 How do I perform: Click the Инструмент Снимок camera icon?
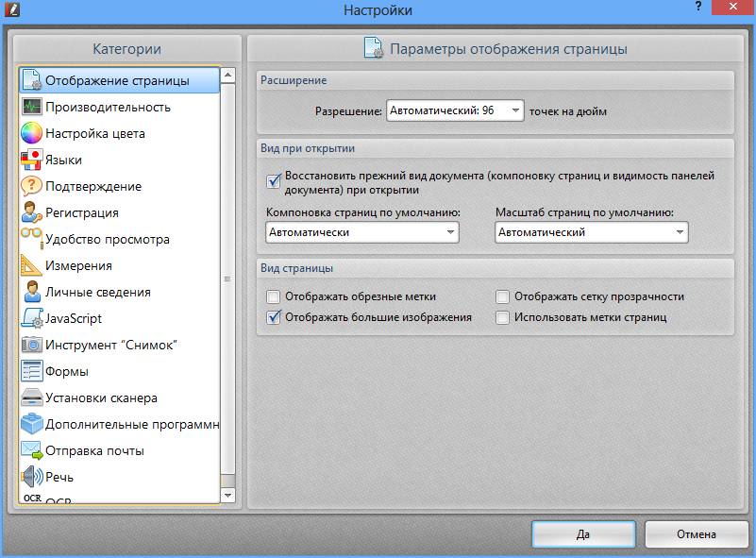32,345
